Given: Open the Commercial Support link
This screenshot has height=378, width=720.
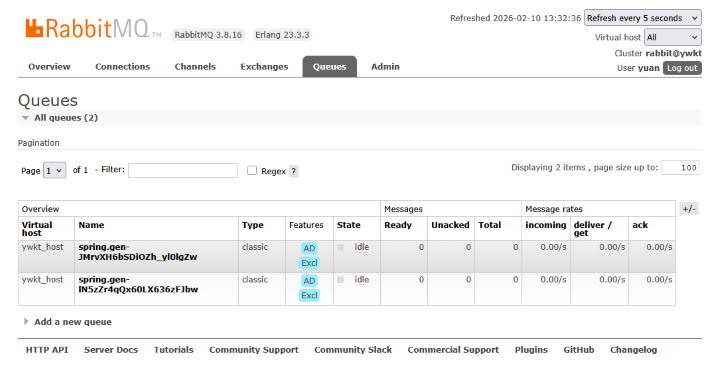Looking at the screenshot, I should pyautogui.click(x=453, y=350).
